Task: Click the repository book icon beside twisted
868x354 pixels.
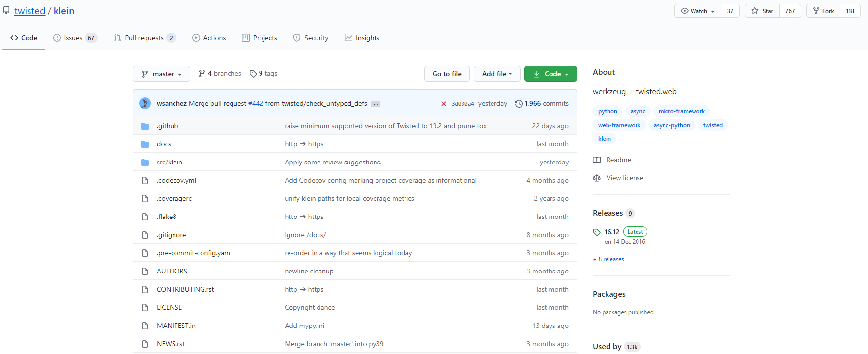Action: 6,10
